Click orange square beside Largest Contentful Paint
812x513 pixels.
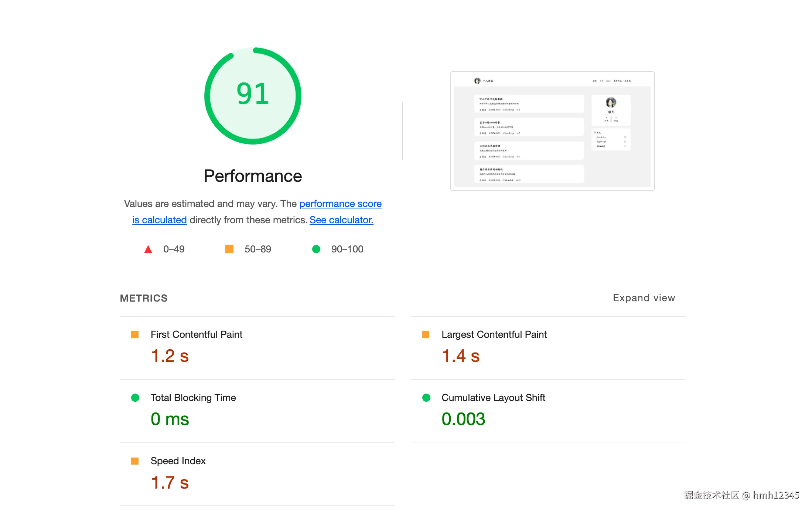[426, 334]
